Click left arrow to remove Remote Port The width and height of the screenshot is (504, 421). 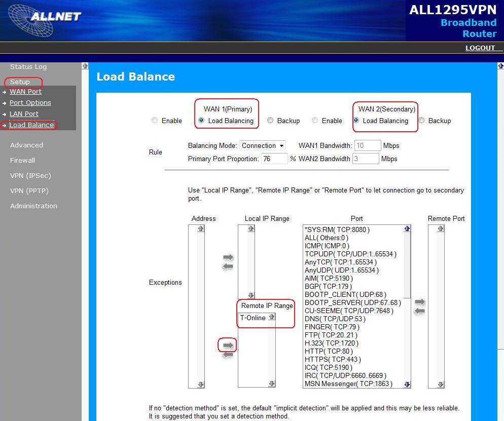[419, 311]
